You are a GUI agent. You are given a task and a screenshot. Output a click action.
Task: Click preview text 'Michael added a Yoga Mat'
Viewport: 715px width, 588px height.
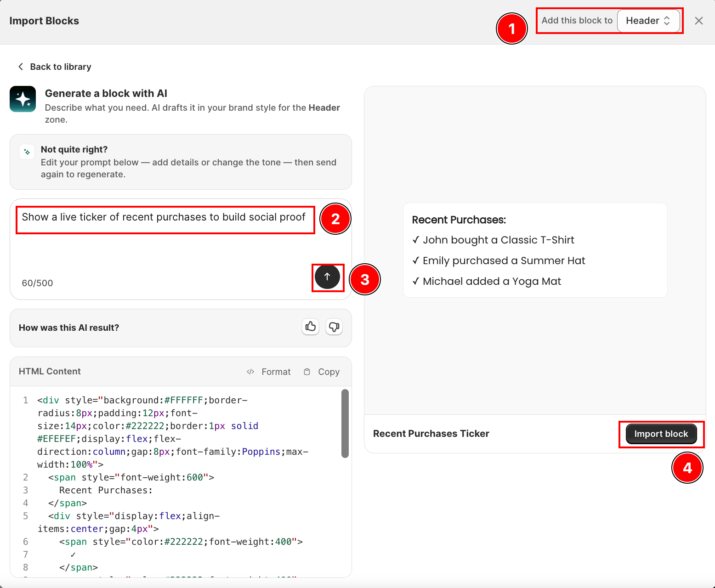[x=492, y=281]
